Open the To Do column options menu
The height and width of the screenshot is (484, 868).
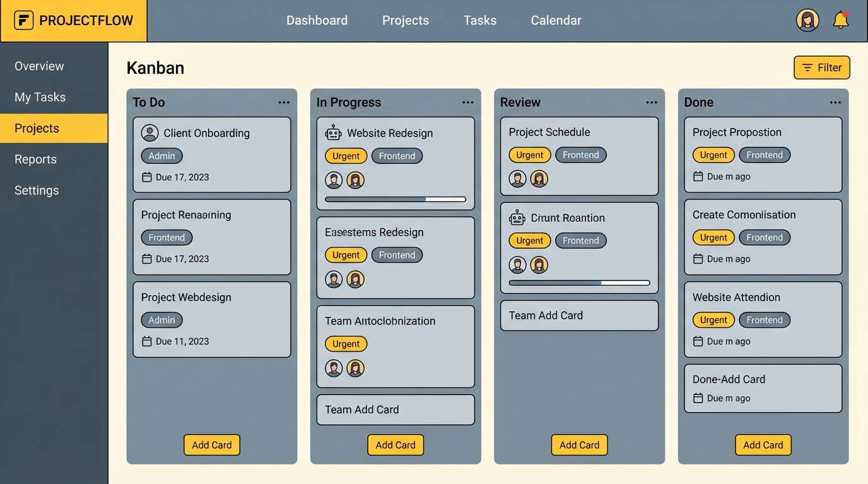click(x=284, y=101)
